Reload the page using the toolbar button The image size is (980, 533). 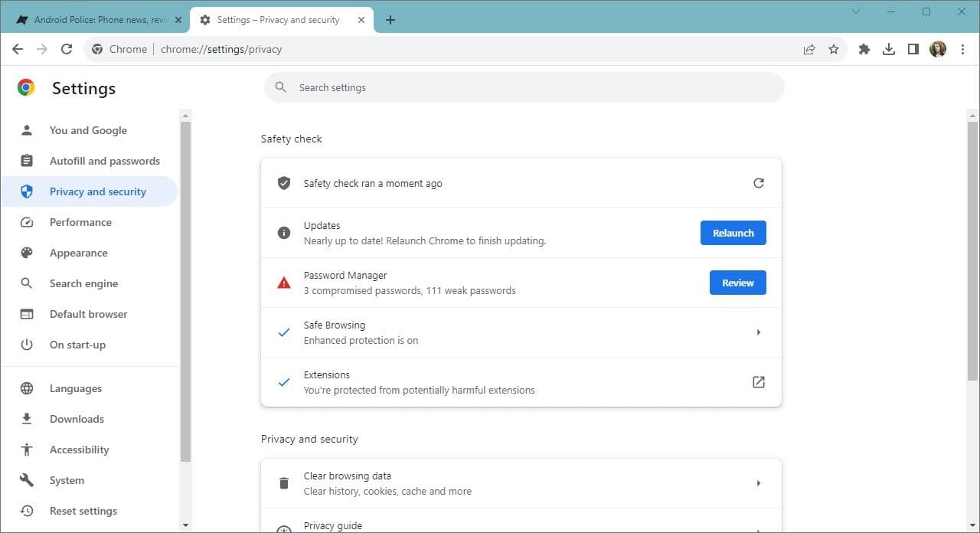67,49
